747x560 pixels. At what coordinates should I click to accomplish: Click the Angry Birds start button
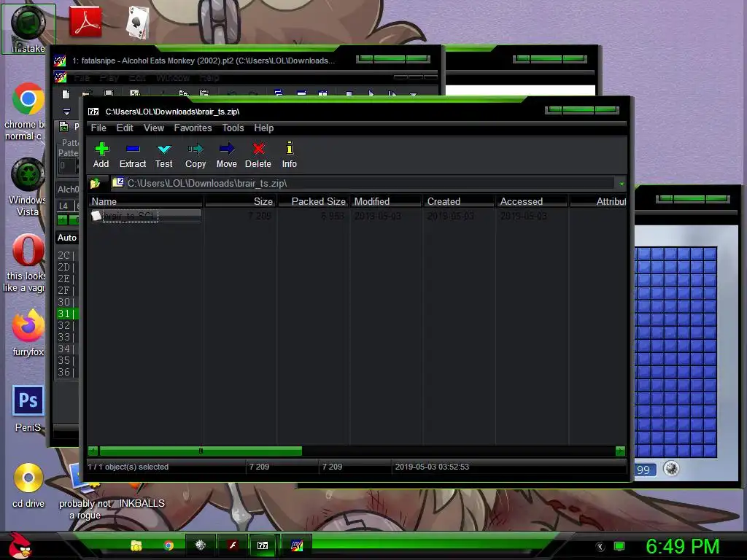pos(20,545)
